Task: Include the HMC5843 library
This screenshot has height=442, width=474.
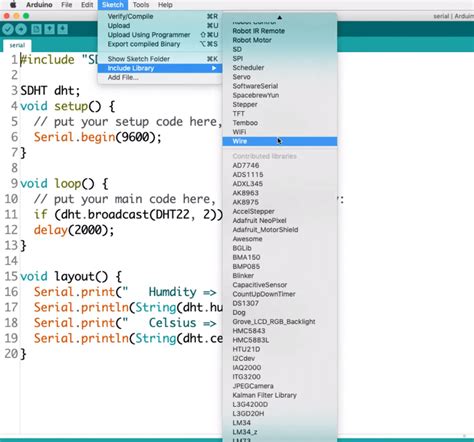Action: 280,331
